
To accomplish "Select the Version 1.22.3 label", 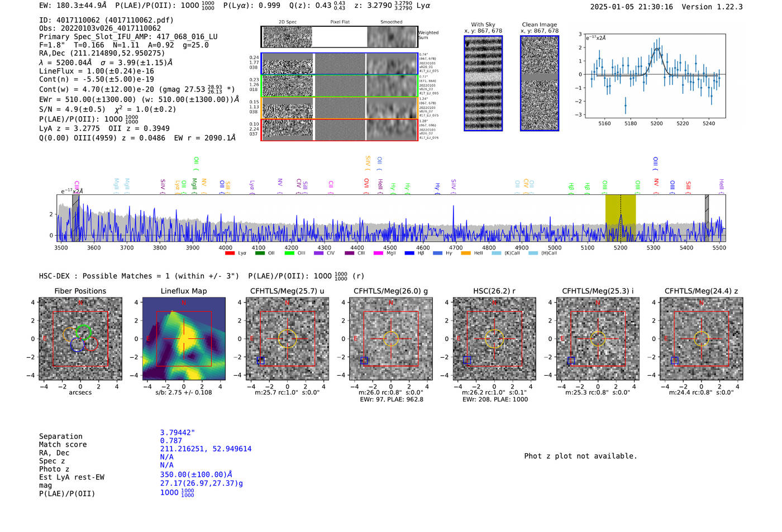I will 712,7.
